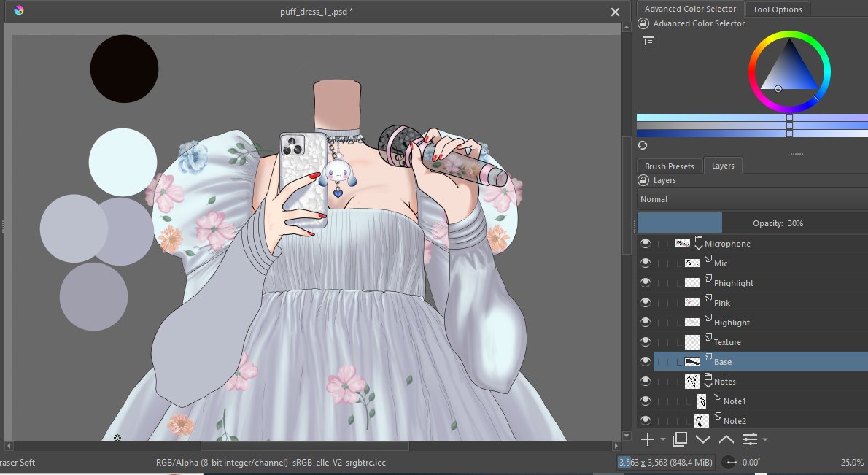868x475 pixels.
Task: Click image size 3,563 x 3,563 status button
Action: point(665,463)
